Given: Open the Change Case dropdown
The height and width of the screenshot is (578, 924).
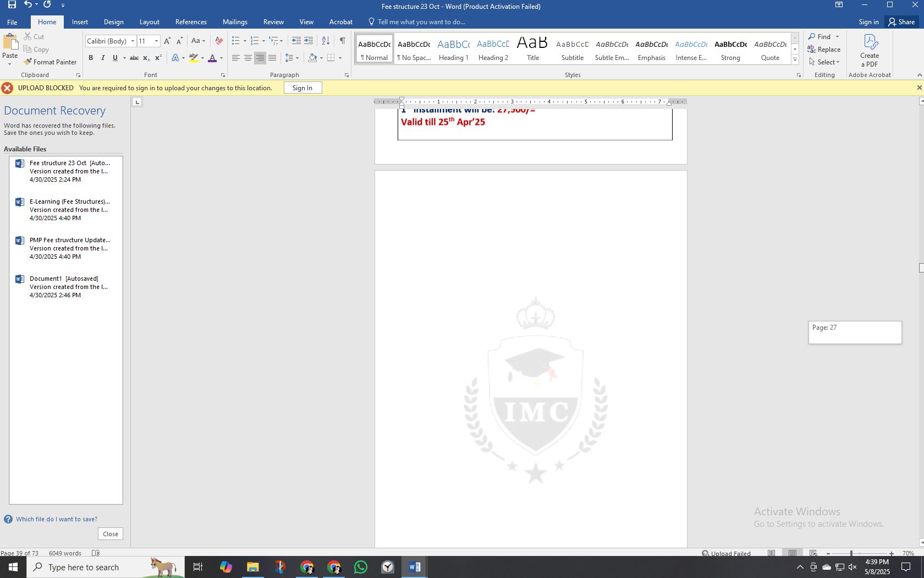Looking at the screenshot, I should tap(198, 41).
